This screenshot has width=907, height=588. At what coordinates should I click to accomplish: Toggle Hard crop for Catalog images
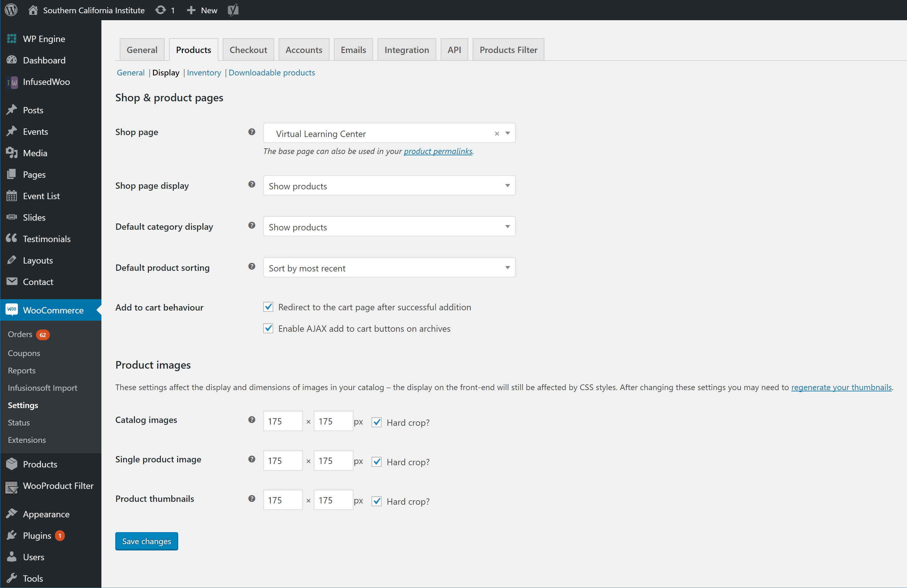click(x=377, y=422)
